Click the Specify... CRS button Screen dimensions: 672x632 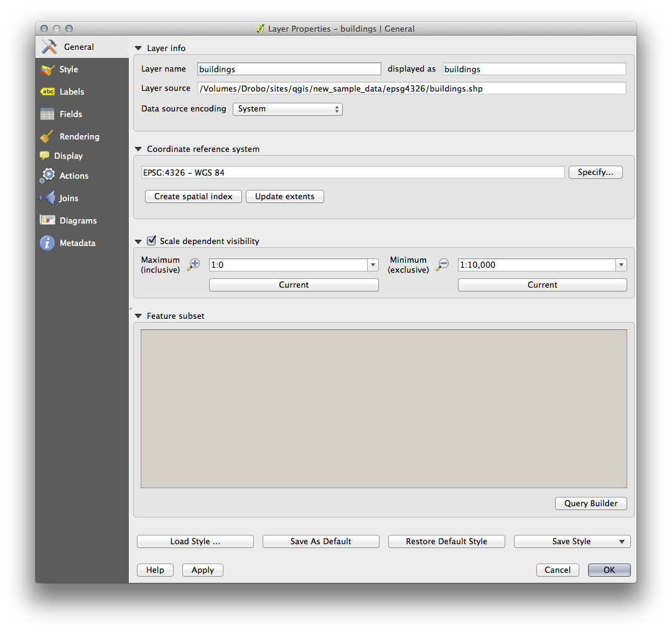595,172
